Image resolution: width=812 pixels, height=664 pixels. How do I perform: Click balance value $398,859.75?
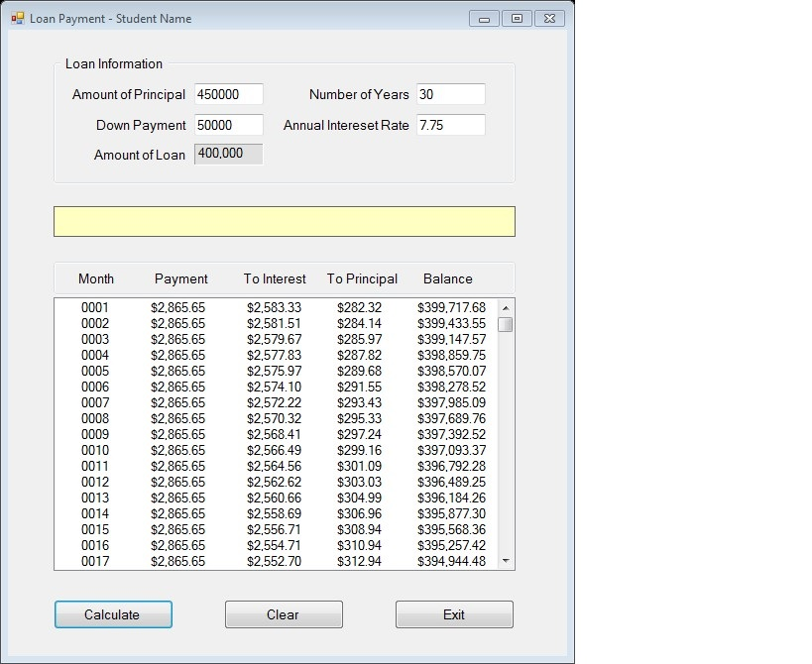[x=451, y=355]
